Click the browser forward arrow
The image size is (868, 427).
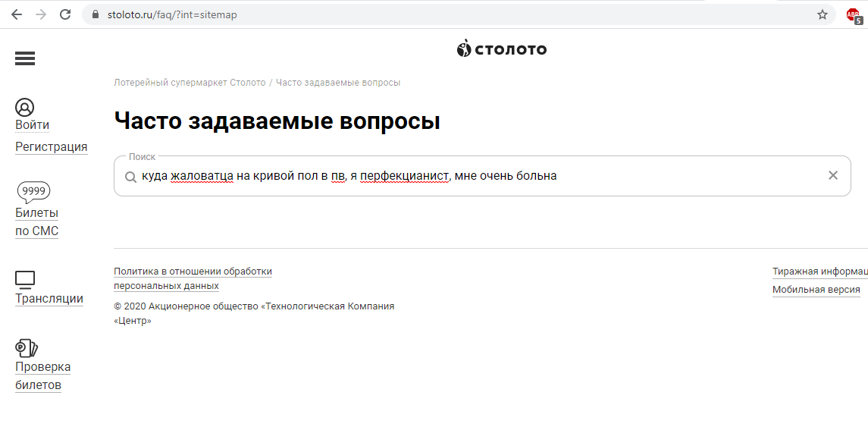pyautogui.click(x=41, y=14)
